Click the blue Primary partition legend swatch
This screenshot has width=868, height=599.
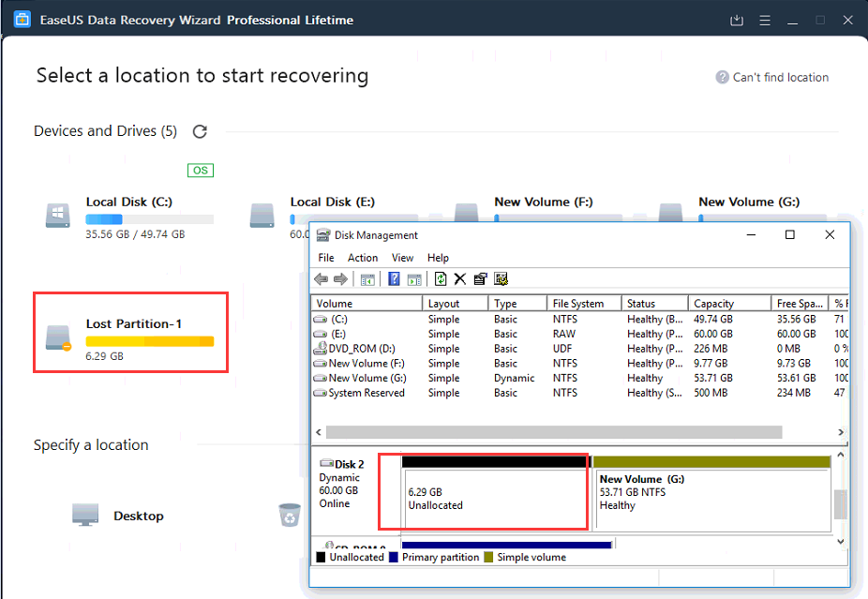pyautogui.click(x=394, y=557)
